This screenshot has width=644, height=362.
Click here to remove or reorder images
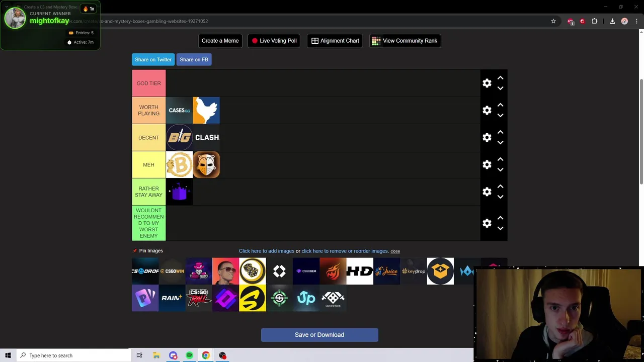[x=345, y=251]
